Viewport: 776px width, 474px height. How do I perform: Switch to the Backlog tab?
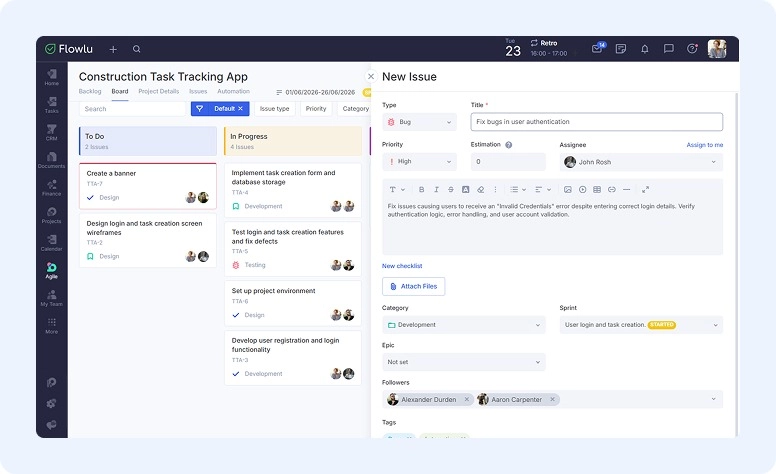pos(90,92)
